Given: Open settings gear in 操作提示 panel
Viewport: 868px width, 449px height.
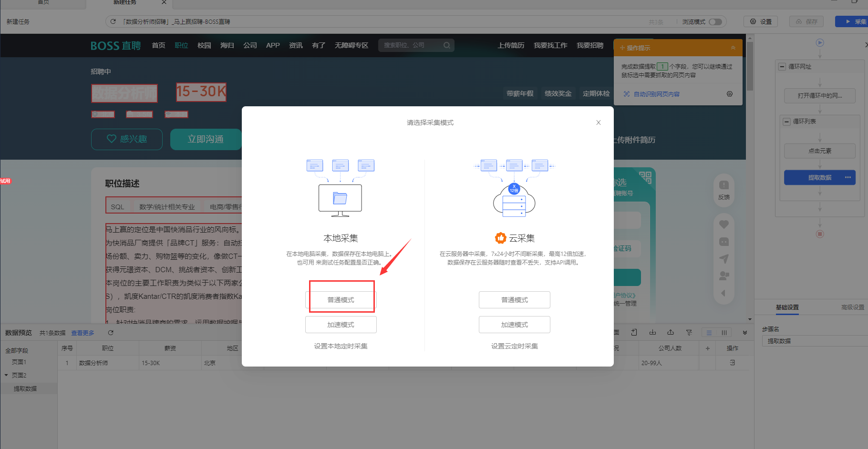Looking at the screenshot, I should (x=730, y=94).
